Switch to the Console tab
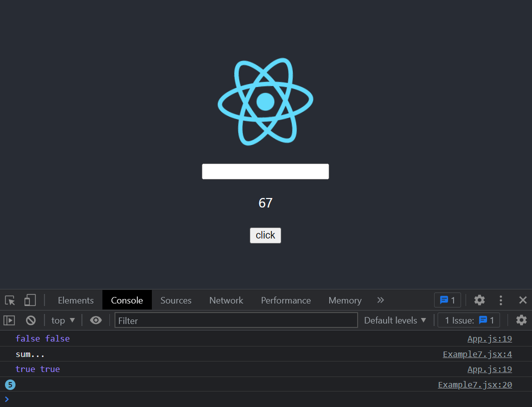This screenshot has width=532, height=407. (127, 300)
